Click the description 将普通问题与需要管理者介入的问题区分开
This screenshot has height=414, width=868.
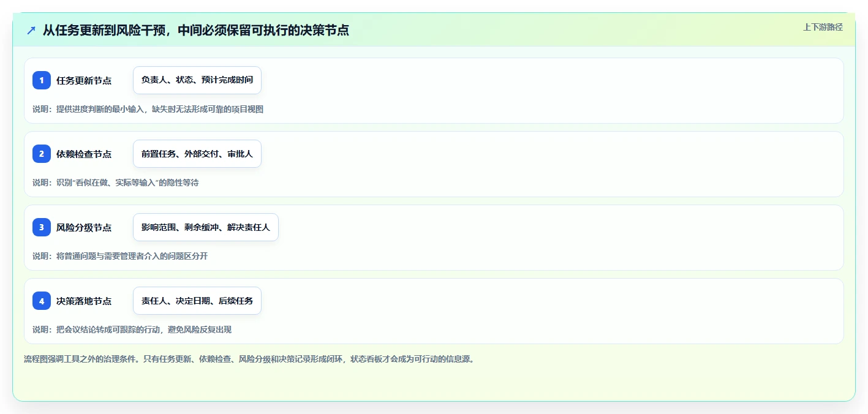(x=120, y=256)
